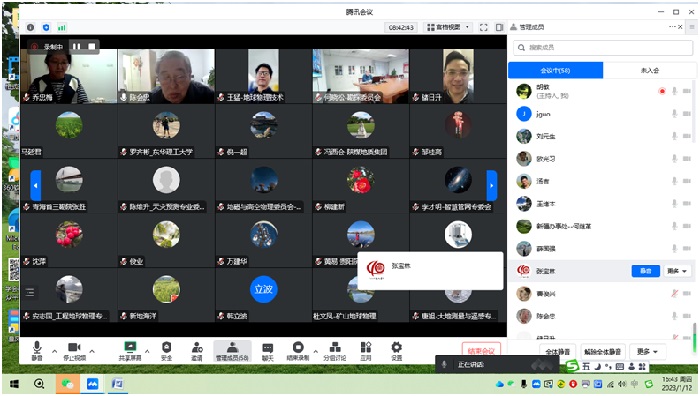Open the 宫格视图 layout dropdown
This screenshot has height=396, width=700.
coord(448,27)
